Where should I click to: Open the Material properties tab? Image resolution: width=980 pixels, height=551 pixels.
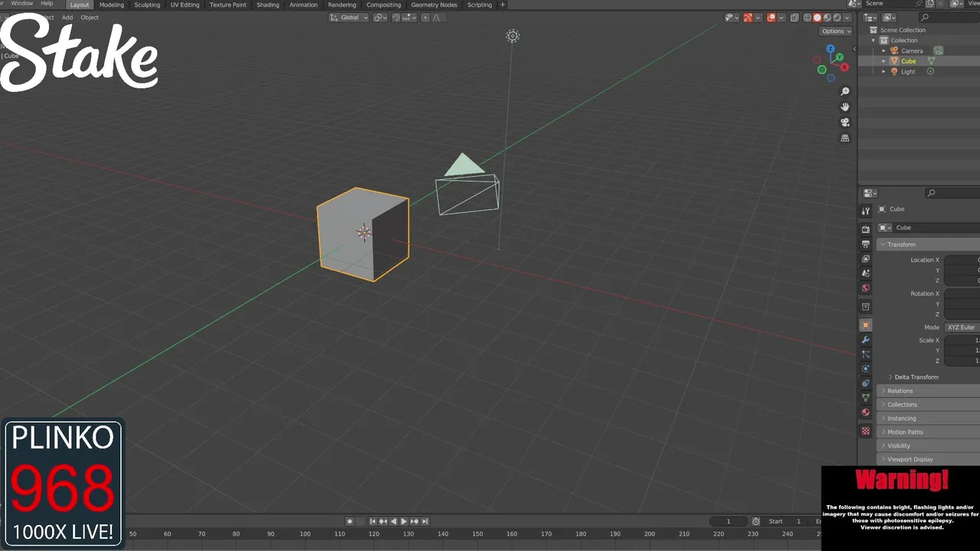866,412
